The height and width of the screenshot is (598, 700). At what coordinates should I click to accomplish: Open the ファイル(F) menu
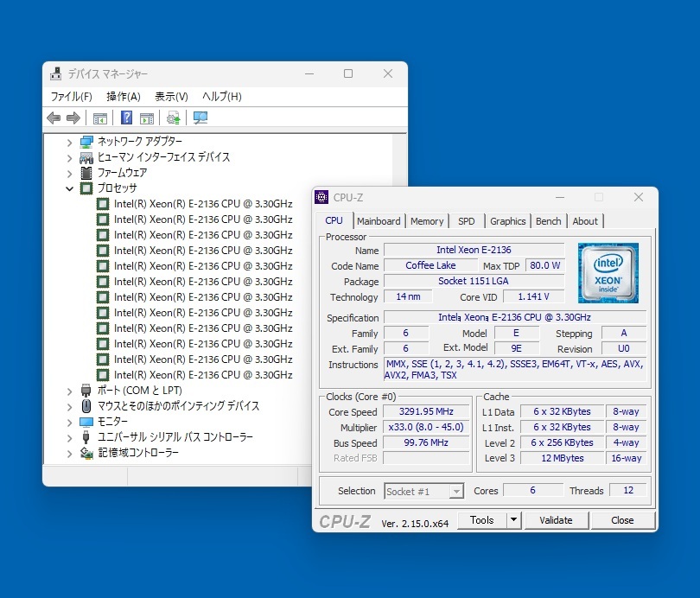coord(72,97)
